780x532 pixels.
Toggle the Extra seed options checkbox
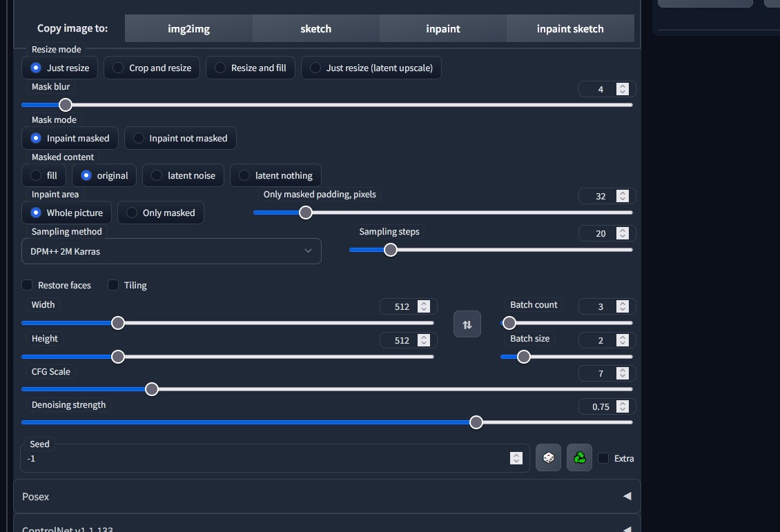[x=603, y=458]
